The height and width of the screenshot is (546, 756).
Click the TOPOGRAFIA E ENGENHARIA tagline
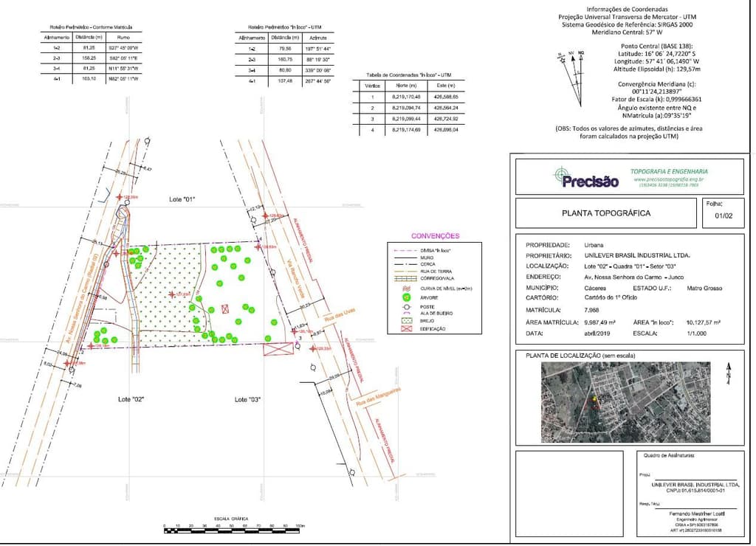pos(669,172)
